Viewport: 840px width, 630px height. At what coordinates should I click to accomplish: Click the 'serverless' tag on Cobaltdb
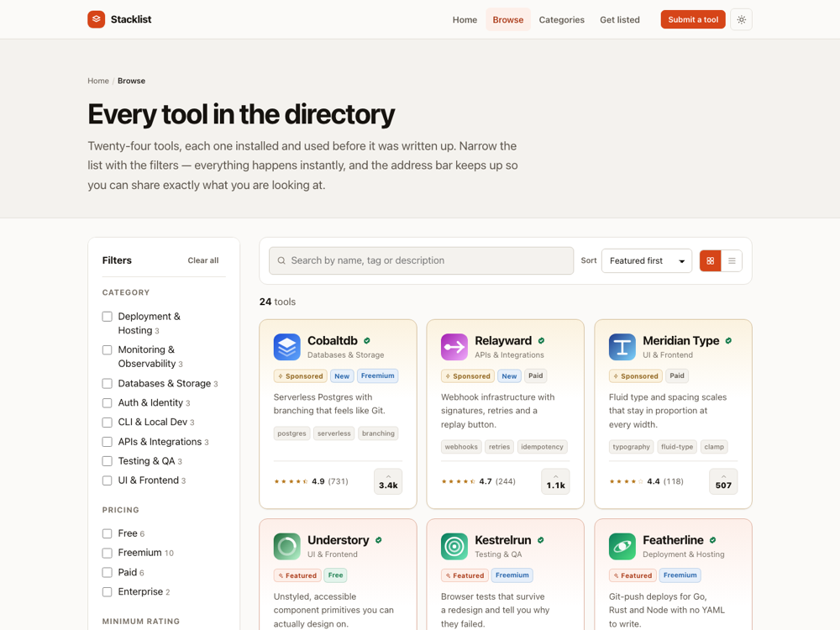point(333,433)
